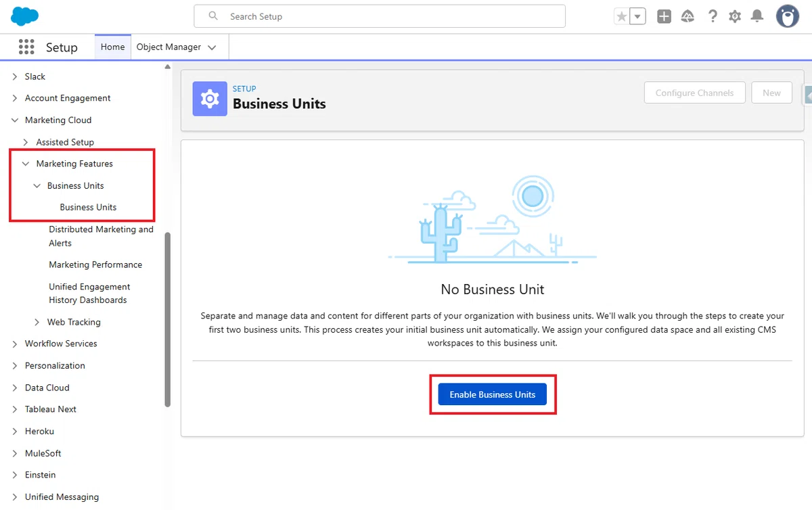Click the favorites star icon
This screenshot has width=812, height=510.
tap(621, 17)
